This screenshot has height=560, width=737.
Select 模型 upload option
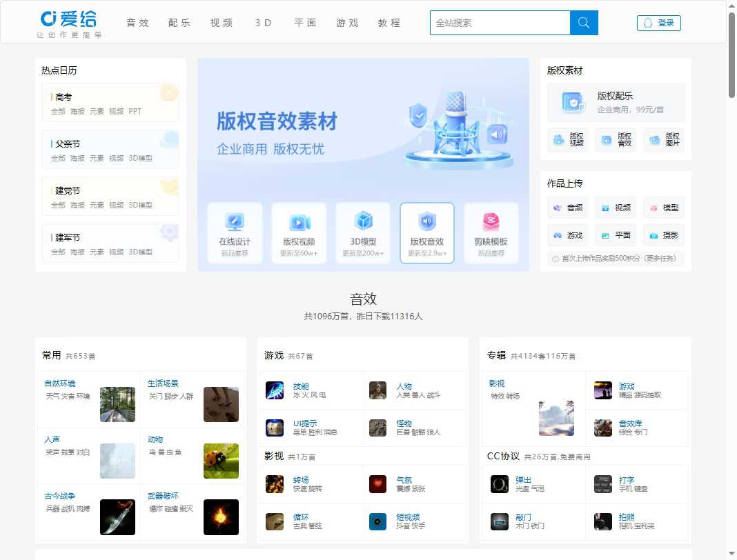[x=663, y=207]
